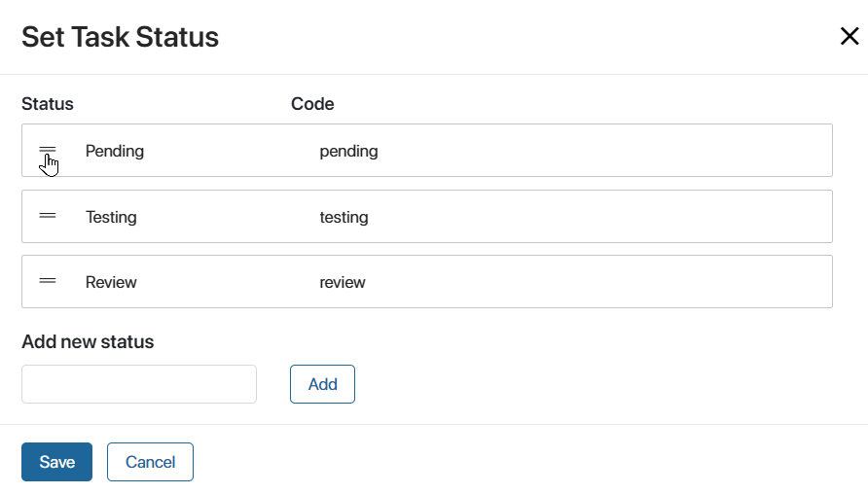This screenshot has width=868, height=494.
Task: Click the Review status name
Action: pyautogui.click(x=111, y=282)
